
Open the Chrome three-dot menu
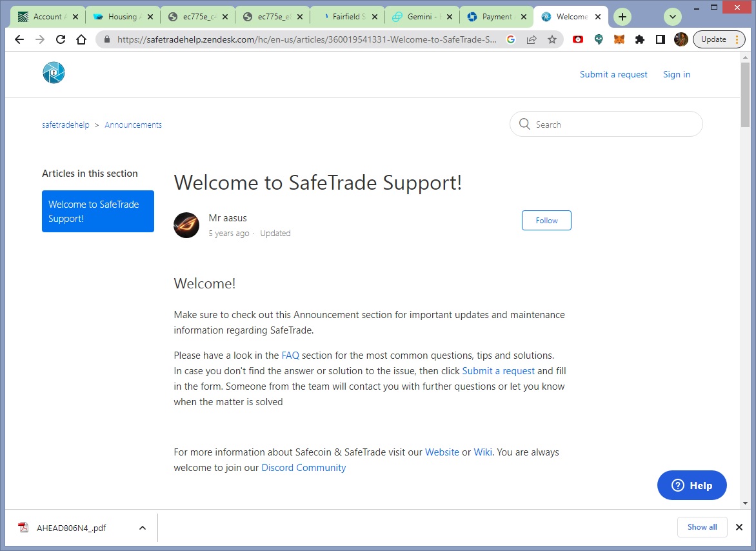737,39
